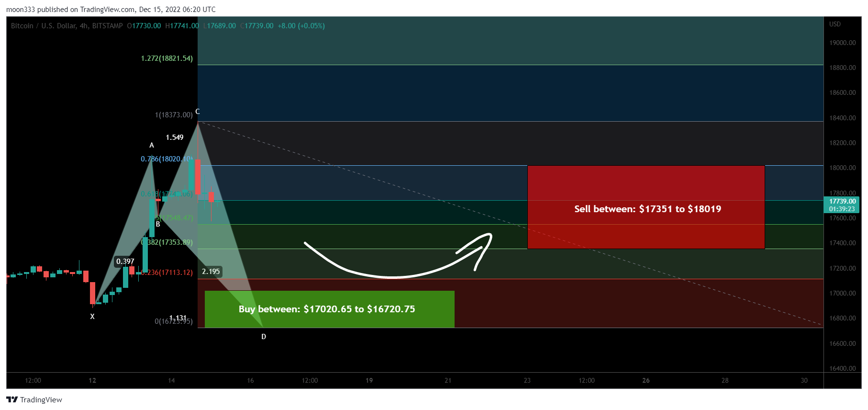This screenshot has height=410, width=868.
Task: Click the 1.131 ratio label
Action: click(x=178, y=318)
